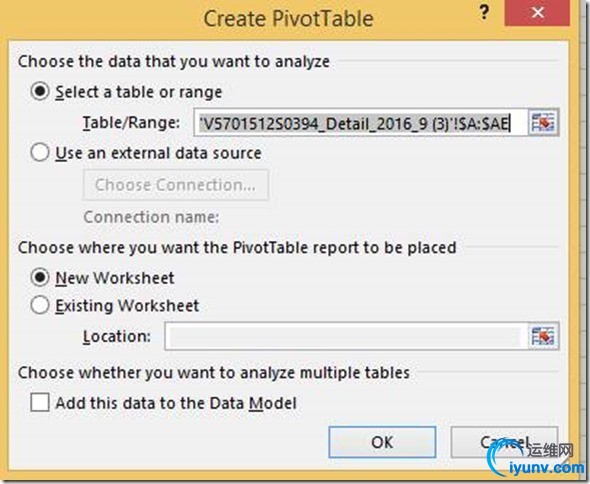The image size is (590, 484).
Task: Confirm the dialog with OK
Action: pos(382,442)
